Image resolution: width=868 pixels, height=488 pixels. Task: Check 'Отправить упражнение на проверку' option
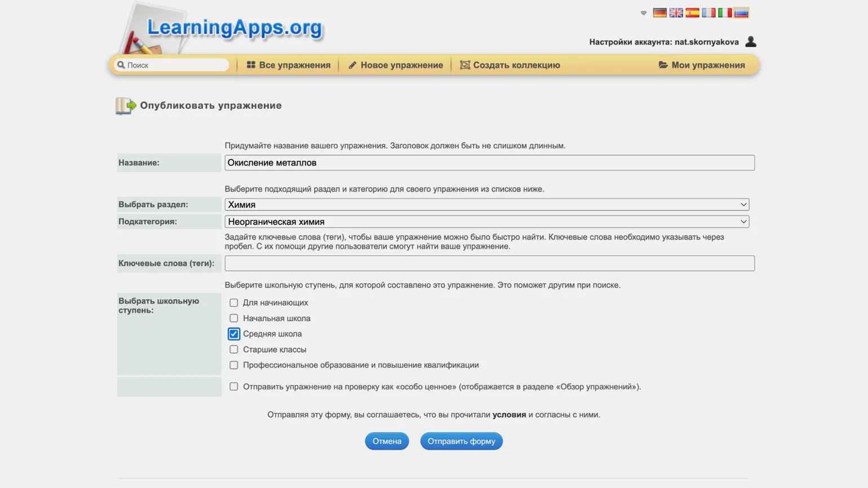pos(234,387)
